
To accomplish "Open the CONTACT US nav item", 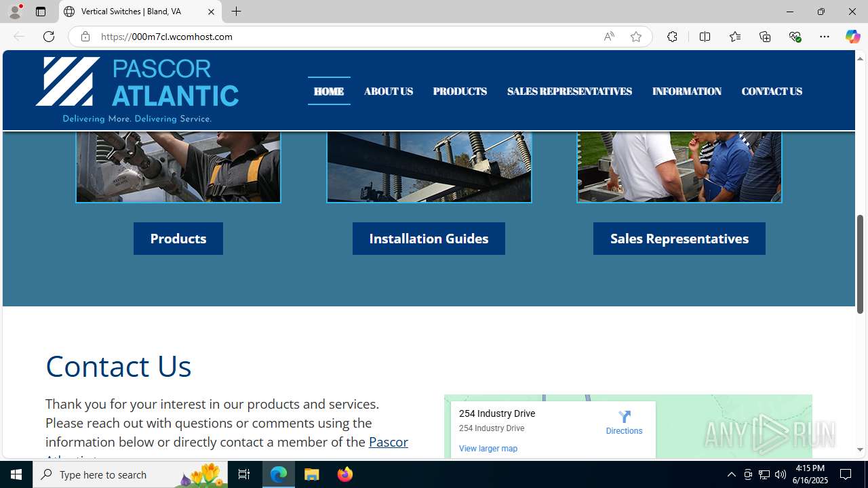I will (772, 91).
